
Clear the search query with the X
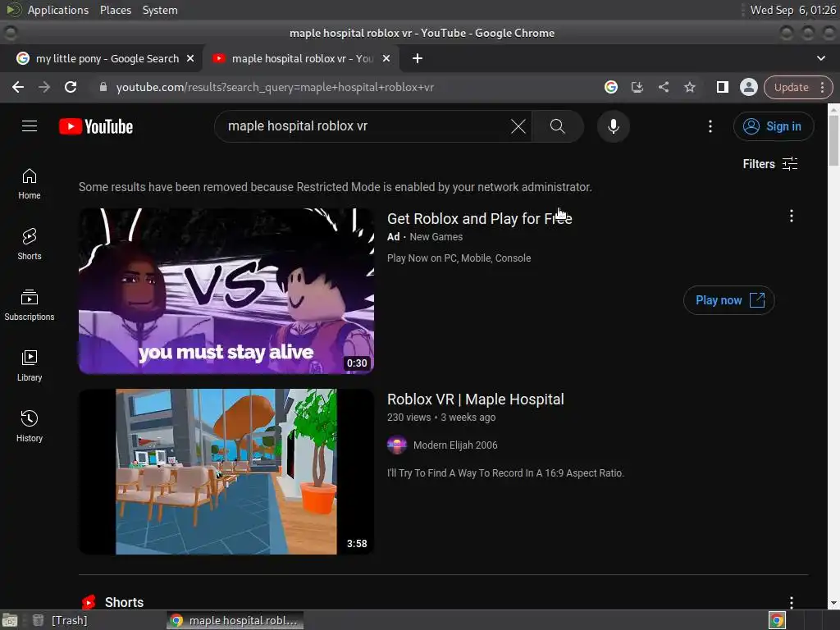pyautogui.click(x=518, y=126)
